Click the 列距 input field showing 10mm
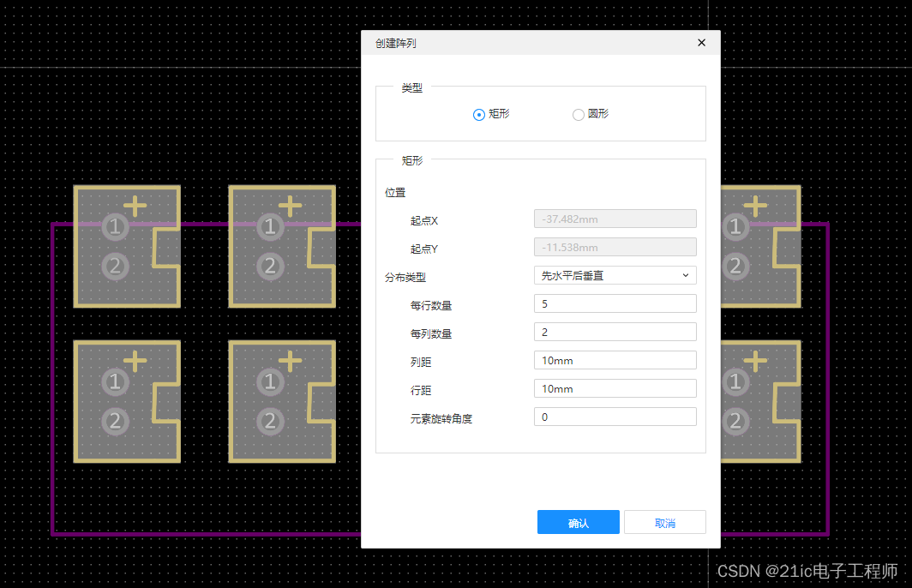The width and height of the screenshot is (912, 588). coord(615,361)
